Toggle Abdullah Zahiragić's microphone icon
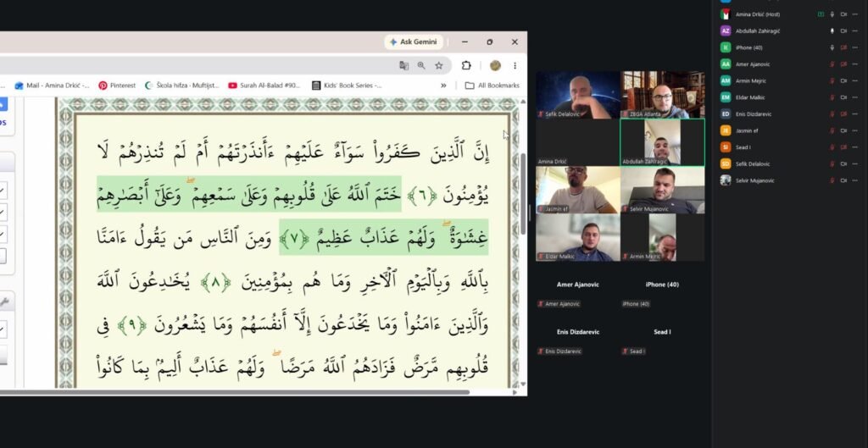Image resolution: width=868 pixels, height=448 pixels. (832, 31)
